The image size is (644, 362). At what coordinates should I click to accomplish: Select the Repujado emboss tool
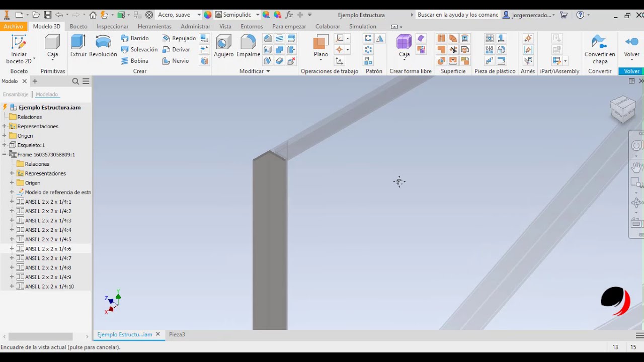click(179, 38)
